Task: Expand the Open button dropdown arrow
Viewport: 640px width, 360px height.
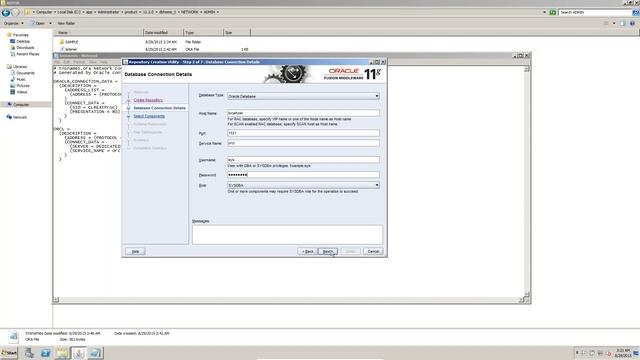Action: pyautogui.click(x=50, y=23)
